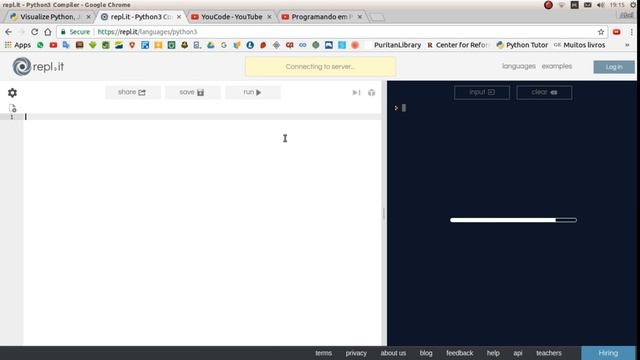Open the feedback footer link
The width and height of the screenshot is (640, 360).
460,353
